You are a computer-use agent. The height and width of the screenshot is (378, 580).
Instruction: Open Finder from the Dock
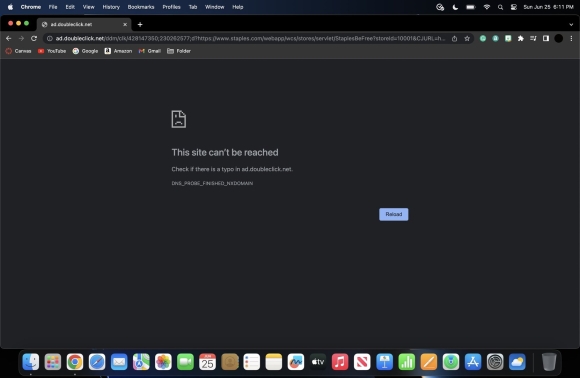click(31, 362)
